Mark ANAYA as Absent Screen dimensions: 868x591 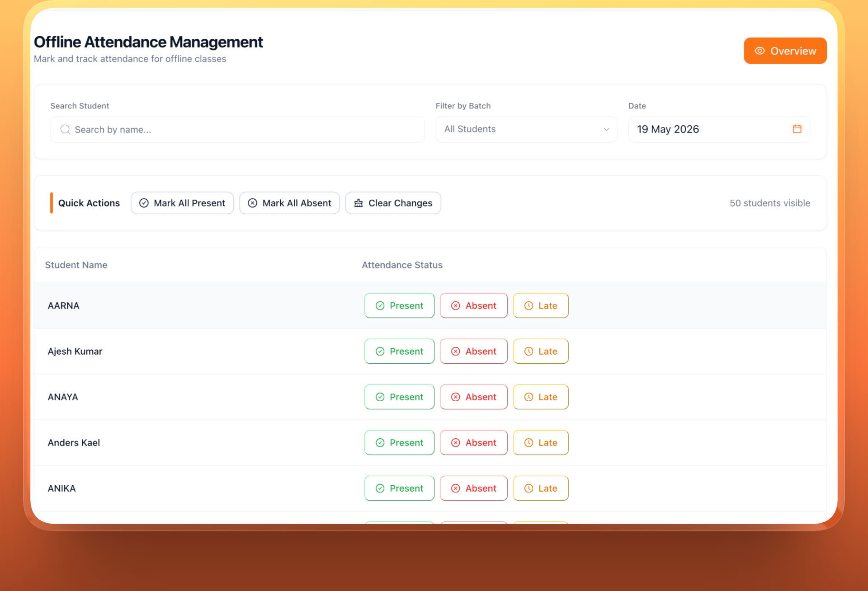tap(474, 397)
